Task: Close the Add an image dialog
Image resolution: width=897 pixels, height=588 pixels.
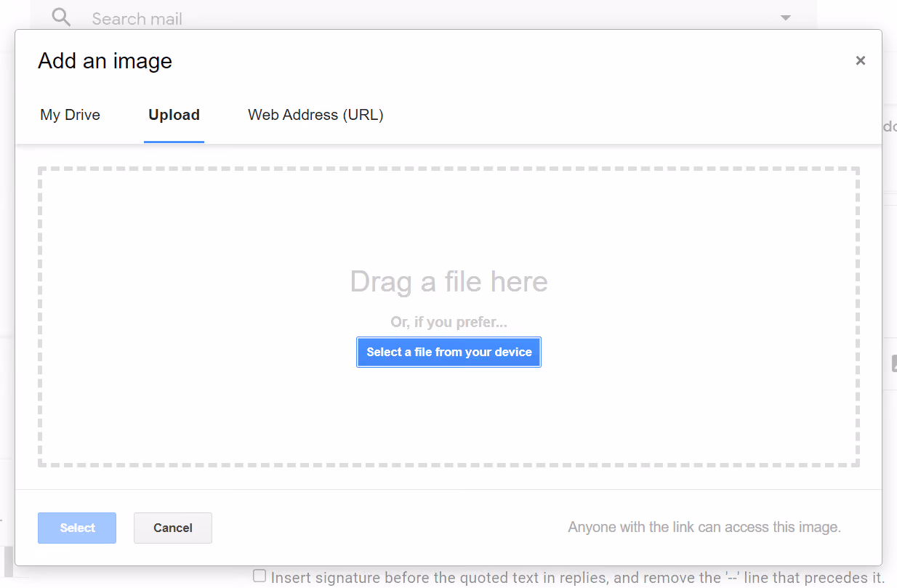Action: tap(861, 61)
